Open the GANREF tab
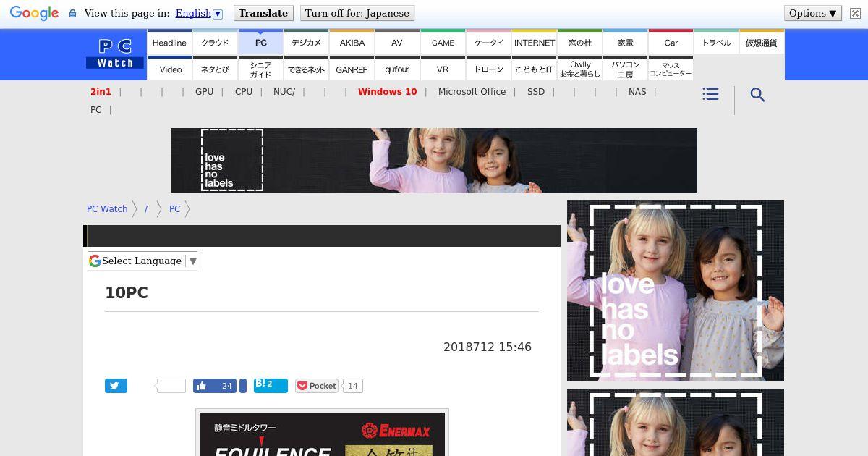 pyautogui.click(x=352, y=69)
